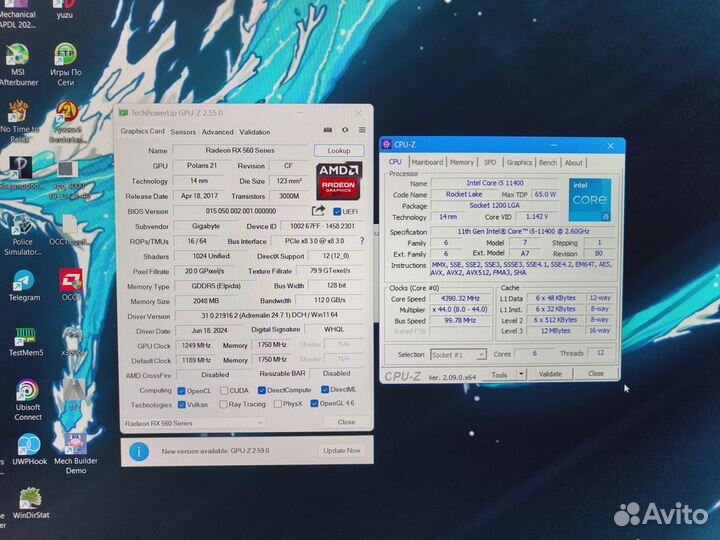Click the BIOS Version field 015.050.002.001.000000
The width and height of the screenshot is (720, 540).
pos(241,211)
